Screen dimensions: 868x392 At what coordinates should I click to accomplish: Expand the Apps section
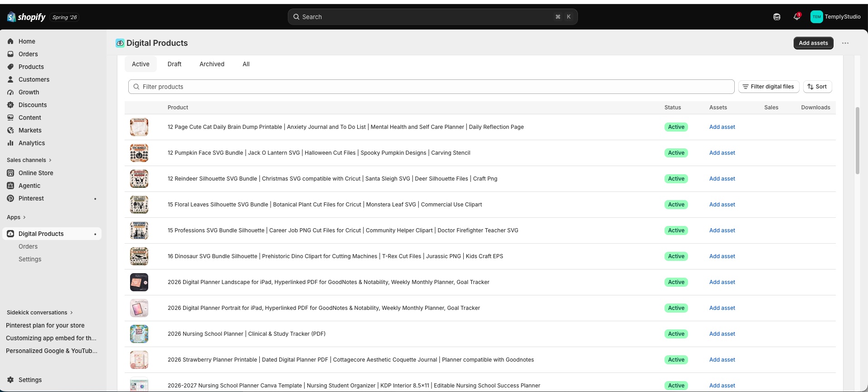point(16,217)
